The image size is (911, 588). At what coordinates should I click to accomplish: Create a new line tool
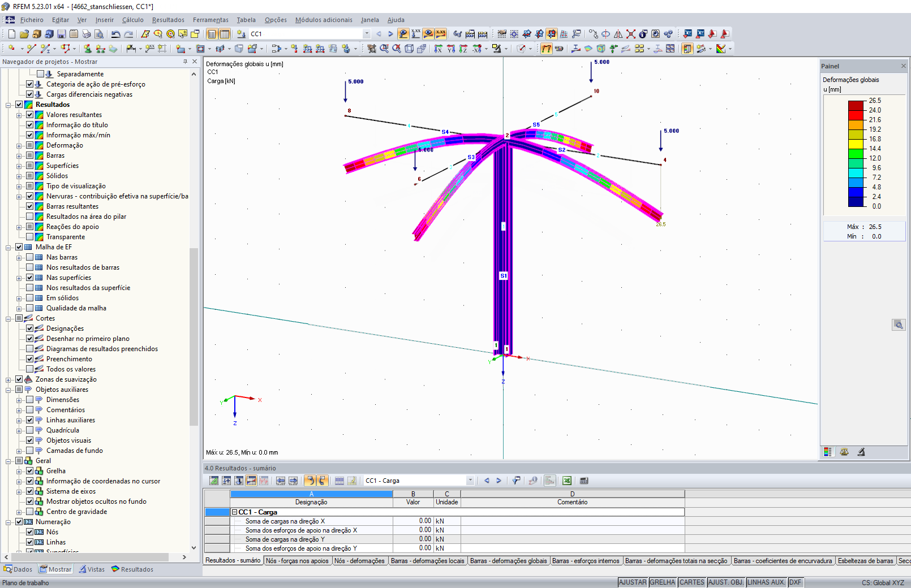(x=31, y=49)
